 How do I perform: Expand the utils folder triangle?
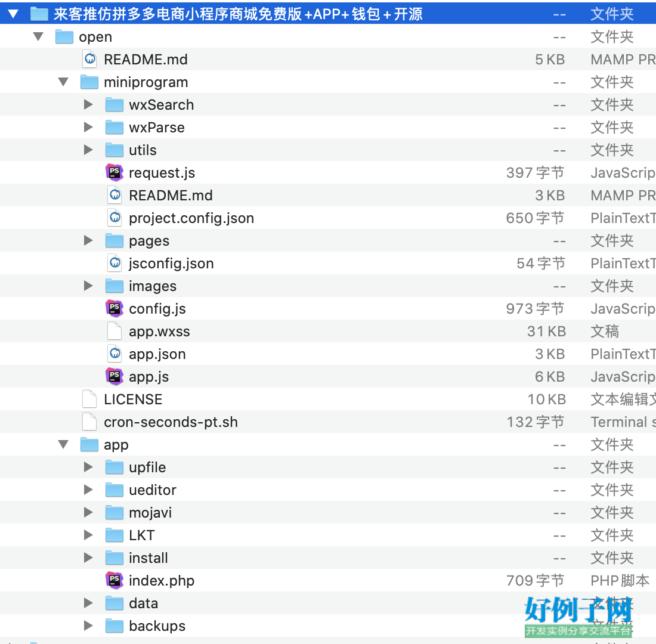coord(88,150)
